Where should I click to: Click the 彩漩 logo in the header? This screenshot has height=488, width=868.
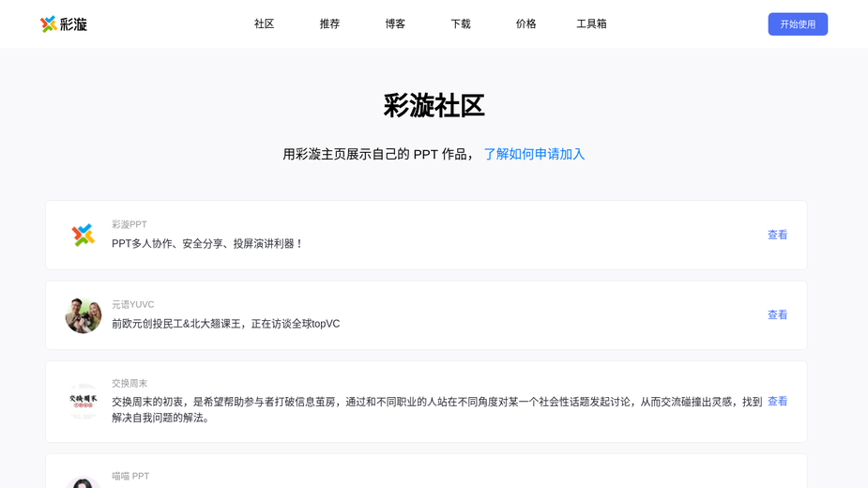(x=64, y=23)
